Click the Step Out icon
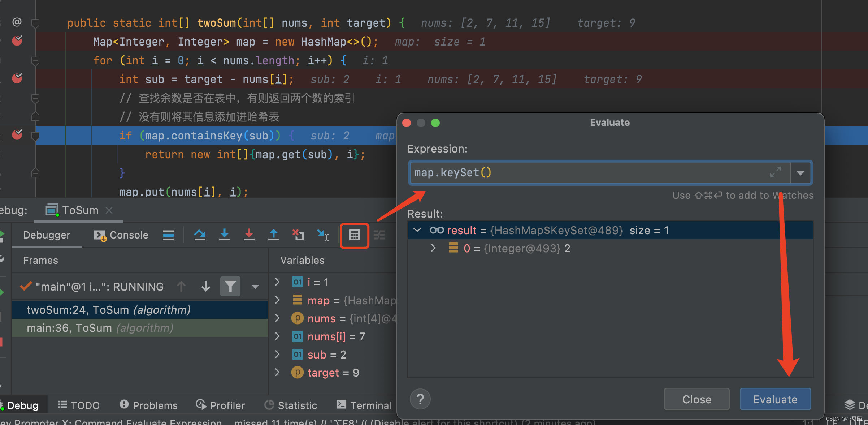Image resolution: width=868 pixels, height=425 pixels. (x=273, y=235)
